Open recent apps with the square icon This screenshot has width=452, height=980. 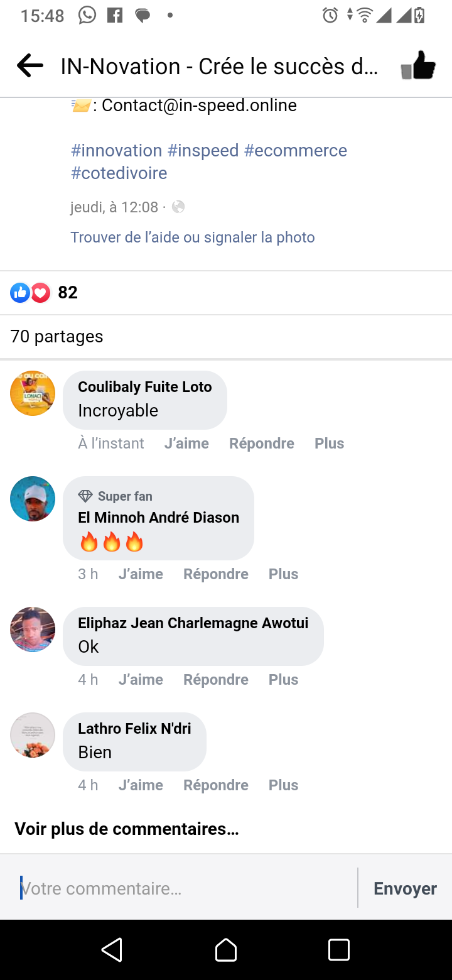coord(339,950)
